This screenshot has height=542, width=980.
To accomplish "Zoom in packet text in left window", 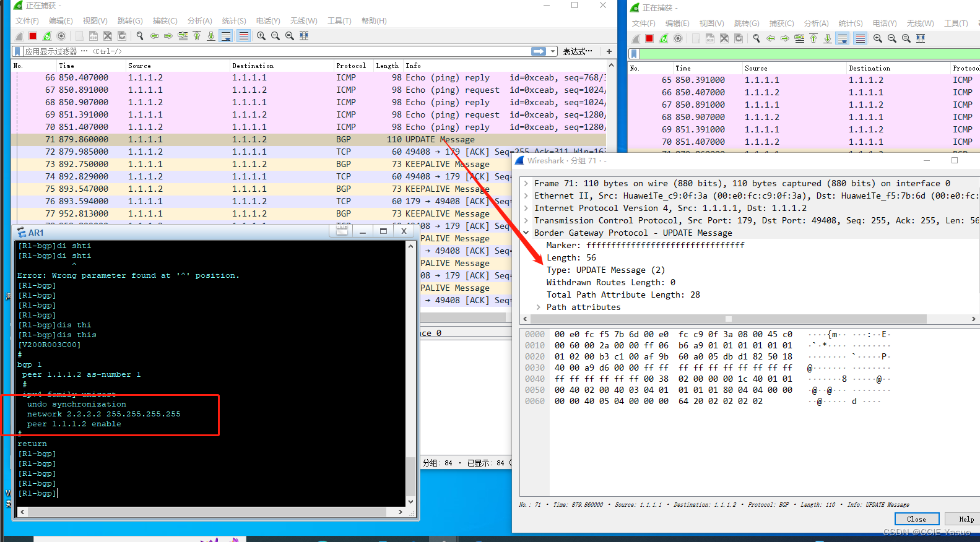I will 261,36.
